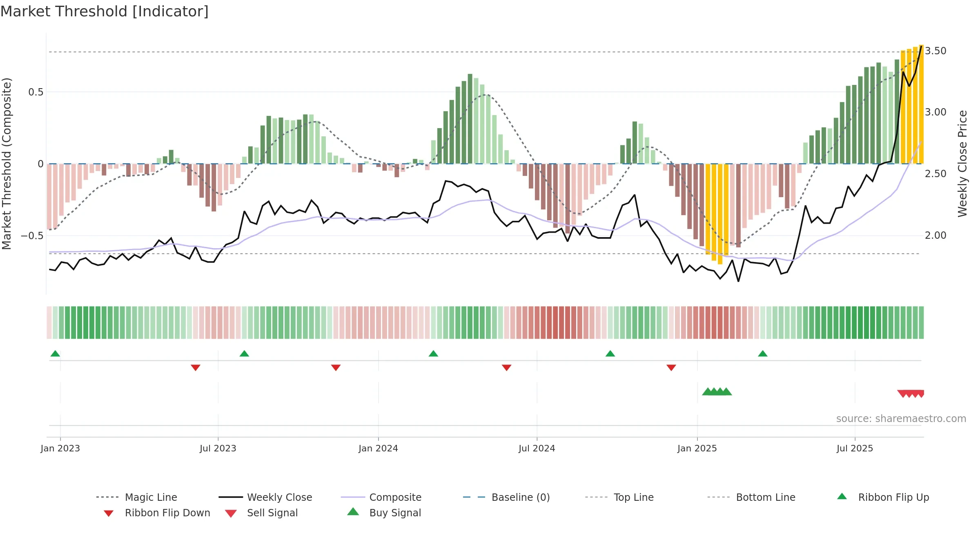Viewport: 980px width, 551px height.
Task: Toggle the Magic Line legend entry
Action: [136, 497]
